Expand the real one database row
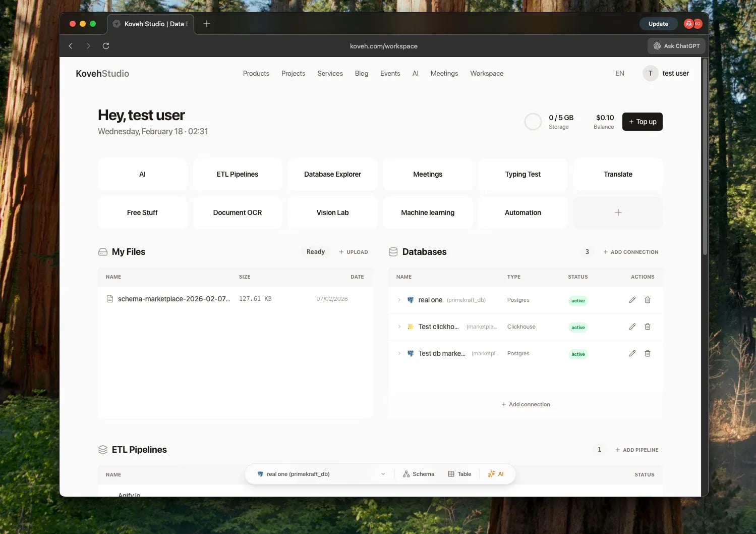 pos(399,299)
